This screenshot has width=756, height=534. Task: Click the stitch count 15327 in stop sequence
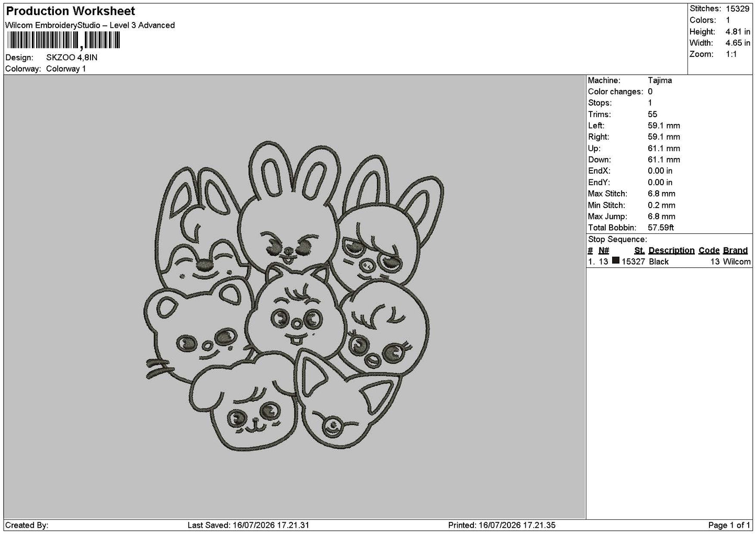pos(633,262)
